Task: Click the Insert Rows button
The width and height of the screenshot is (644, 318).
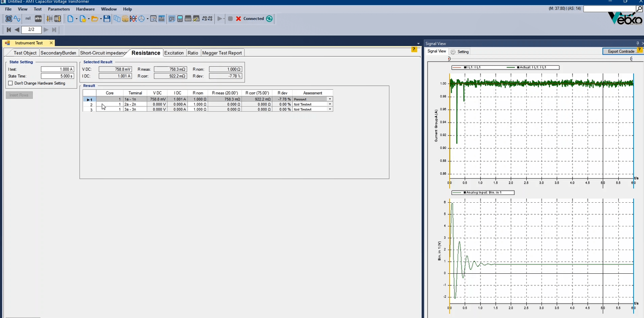Action: click(19, 95)
